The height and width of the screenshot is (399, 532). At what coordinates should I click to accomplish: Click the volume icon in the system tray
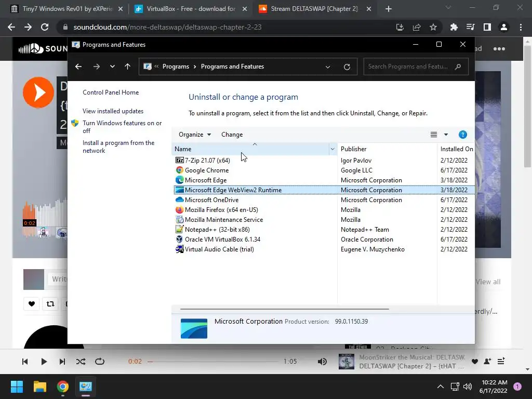click(x=468, y=387)
